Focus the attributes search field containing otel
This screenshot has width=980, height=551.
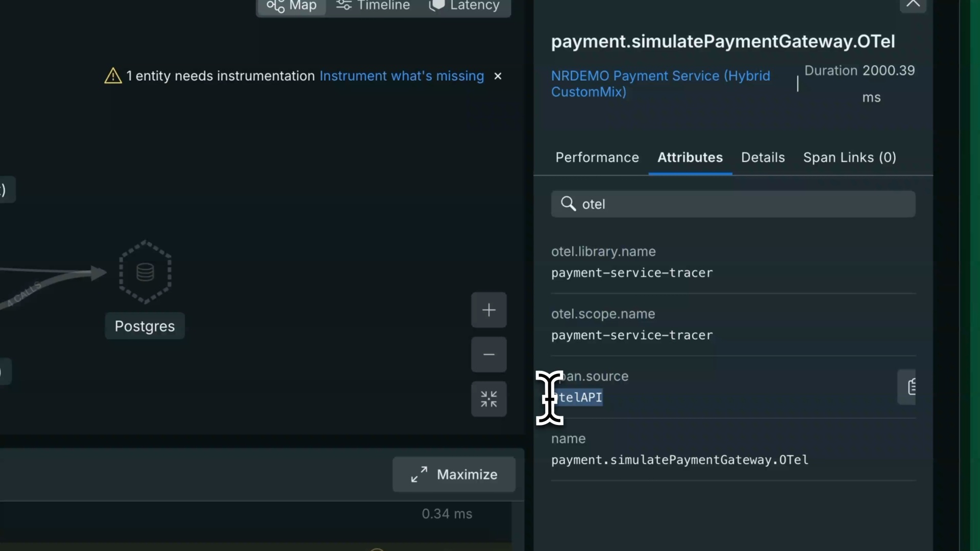(733, 204)
